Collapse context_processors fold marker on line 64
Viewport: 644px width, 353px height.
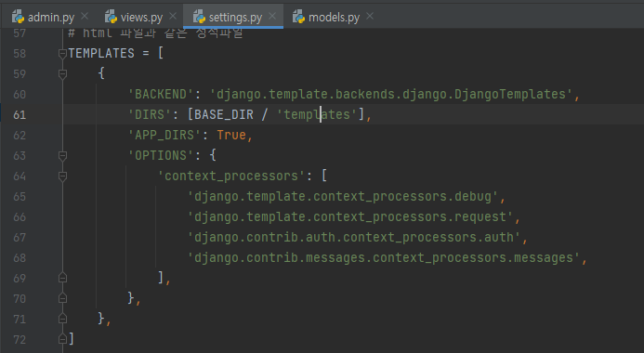pyautogui.click(x=62, y=176)
